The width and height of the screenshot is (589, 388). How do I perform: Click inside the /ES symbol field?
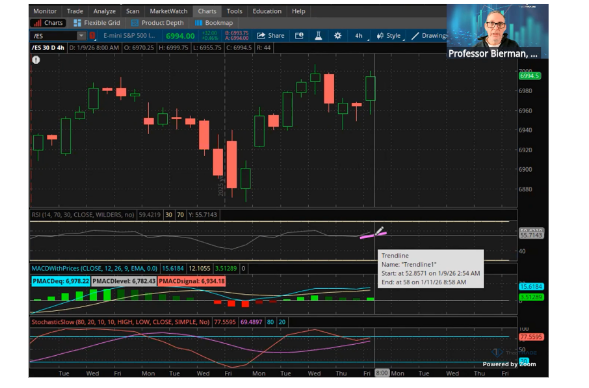(x=54, y=36)
